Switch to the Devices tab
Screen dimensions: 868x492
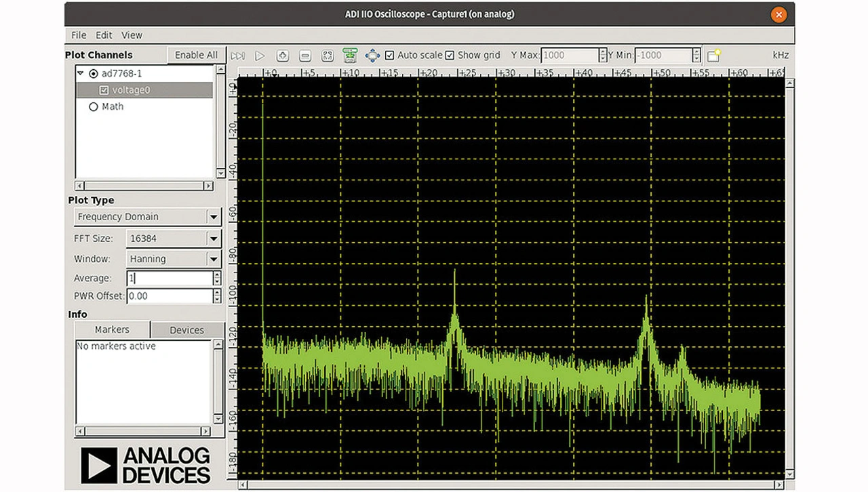coord(186,330)
